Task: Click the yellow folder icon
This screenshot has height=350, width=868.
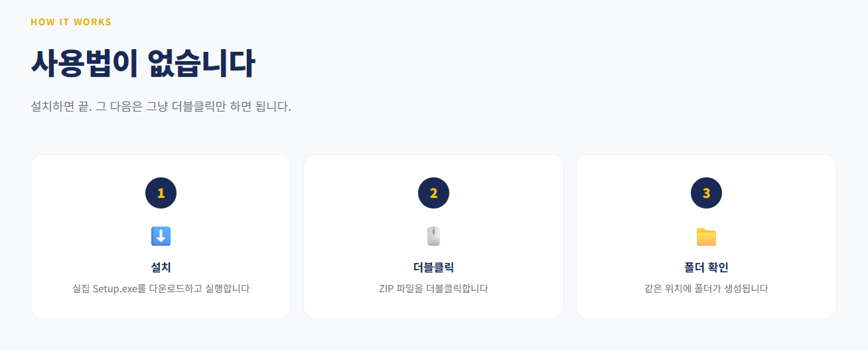Action: coord(706,236)
